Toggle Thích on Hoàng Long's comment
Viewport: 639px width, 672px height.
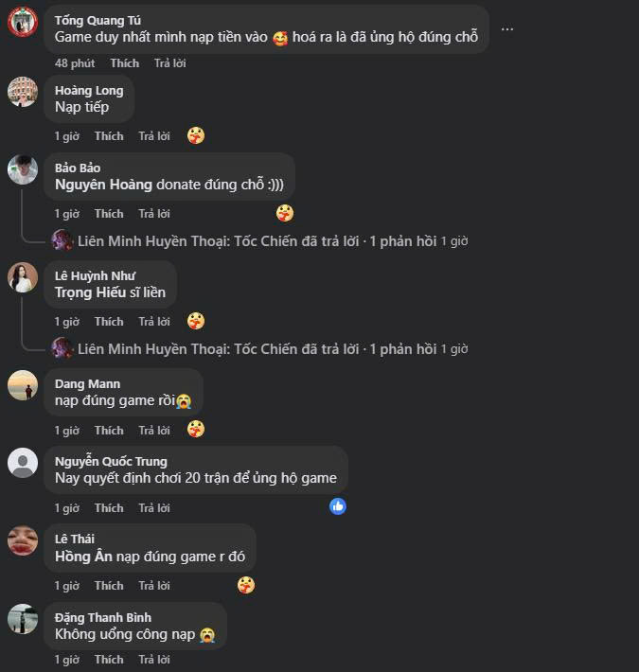(x=109, y=136)
